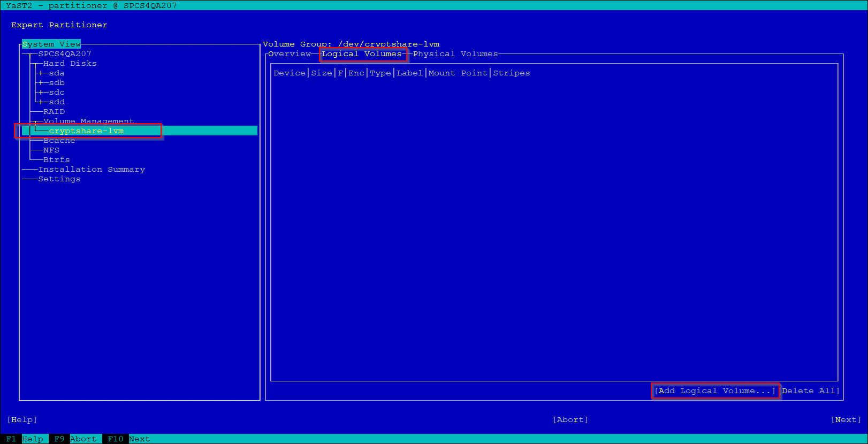Click the Type column header
868x444 pixels.
(x=380, y=73)
